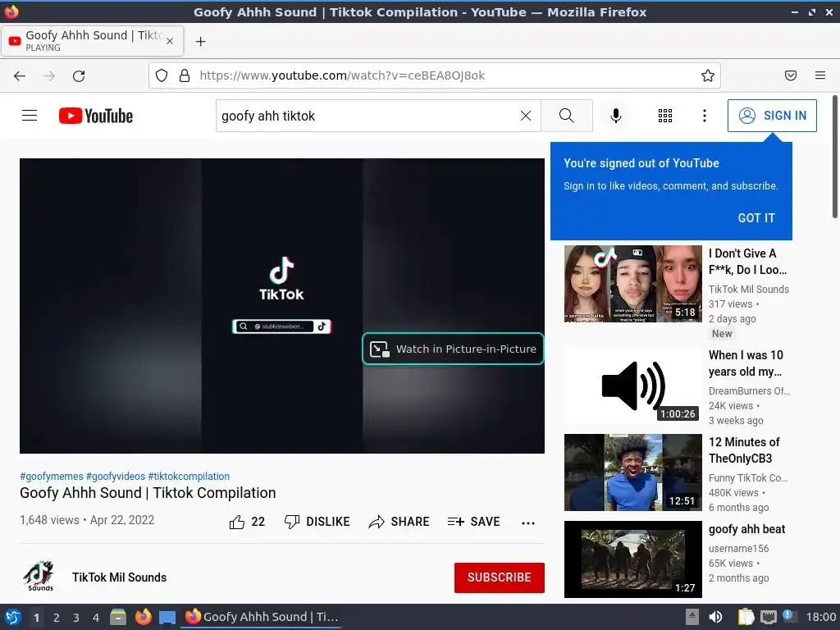Viewport: 840px width, 630px height.
Task: Open the 5:18 I Don't Give A F**k thumbnail
Action: [x=632, y=284]
